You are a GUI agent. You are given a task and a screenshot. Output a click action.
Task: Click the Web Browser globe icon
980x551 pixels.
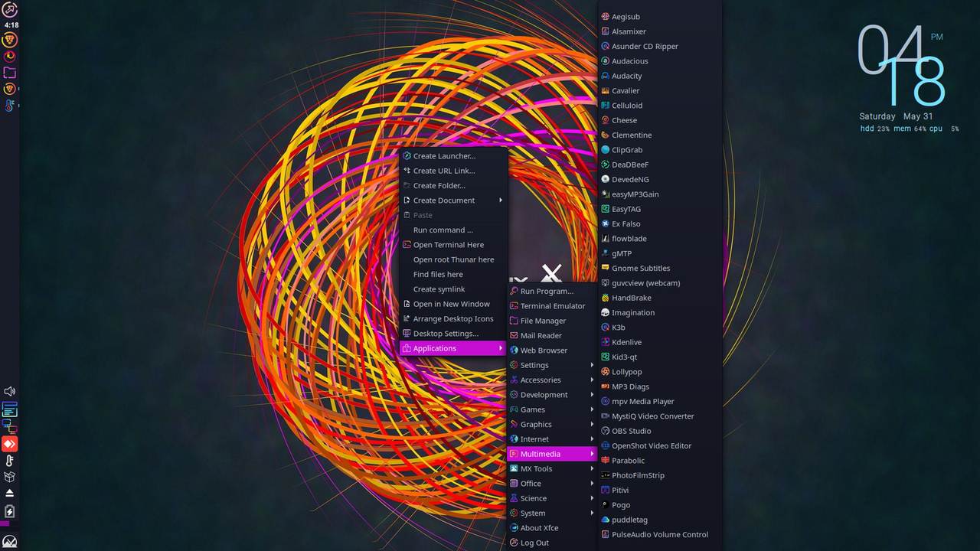514,350
